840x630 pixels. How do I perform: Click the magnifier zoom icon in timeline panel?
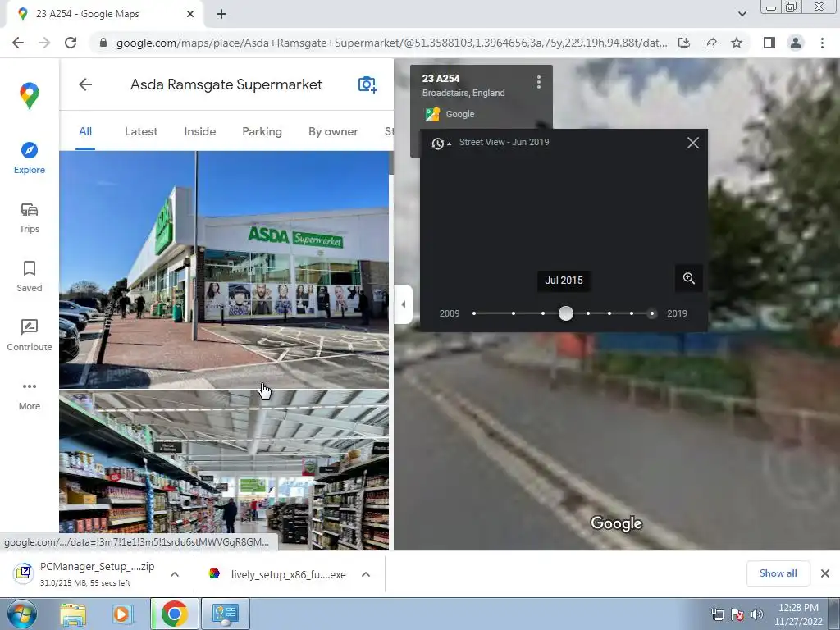click(x=689, y=279)
